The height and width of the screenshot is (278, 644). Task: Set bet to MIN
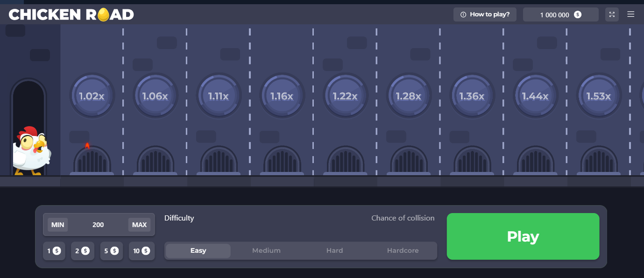[58, 225]
